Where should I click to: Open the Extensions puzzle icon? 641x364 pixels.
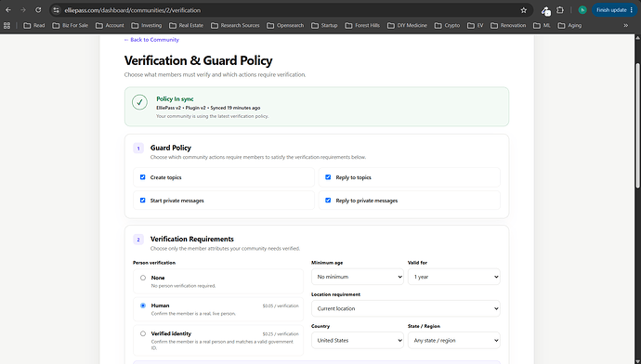coord(560,10)
